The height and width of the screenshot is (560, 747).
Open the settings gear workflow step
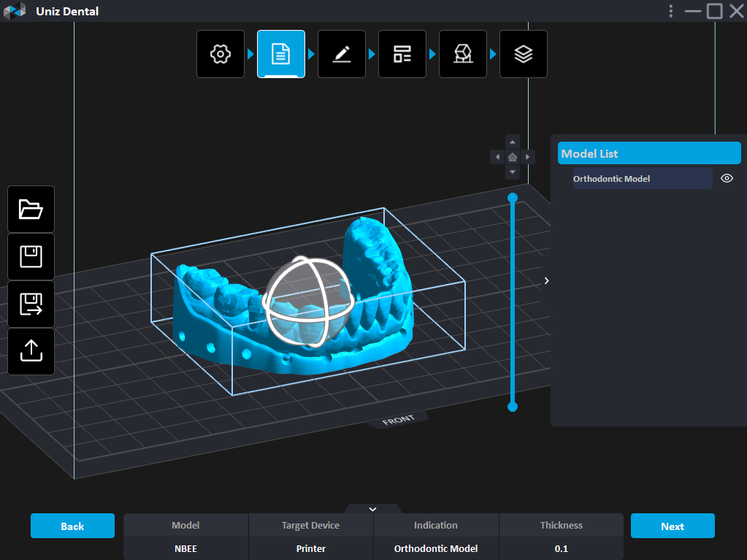pos(221,54)
